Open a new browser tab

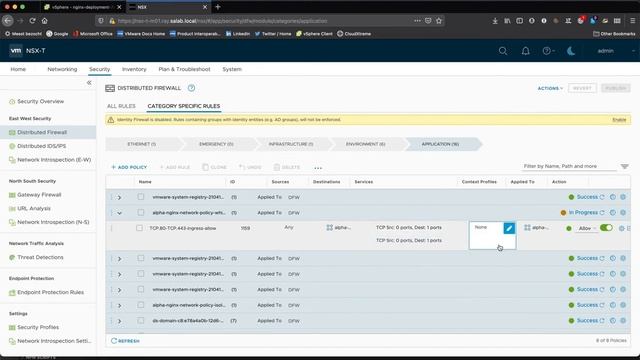(x=218, y=7)
